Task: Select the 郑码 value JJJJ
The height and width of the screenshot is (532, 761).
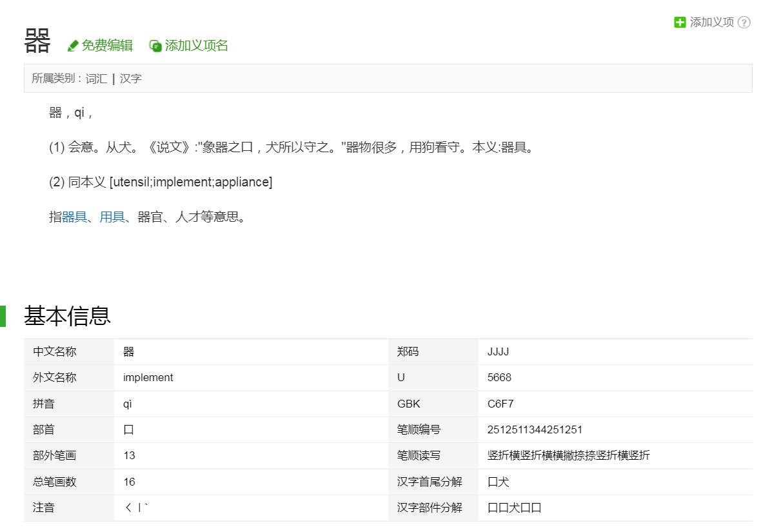Action: (498, 352)
